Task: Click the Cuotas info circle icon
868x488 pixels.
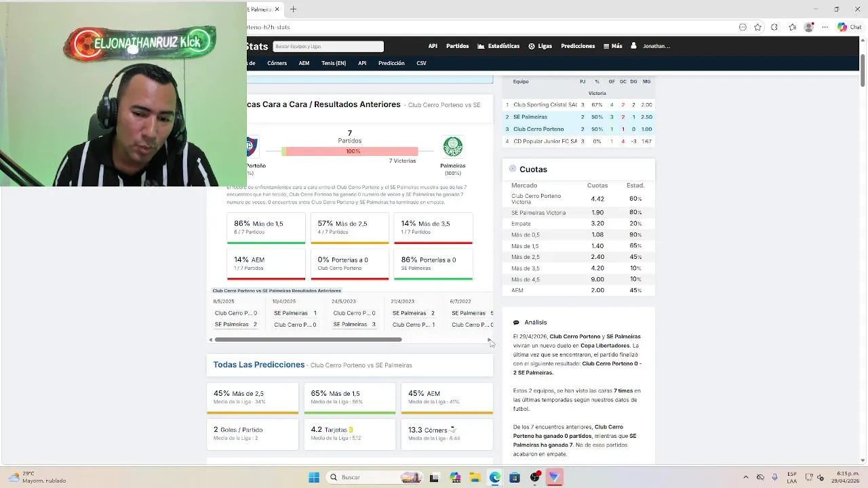Action: pos(513,169)
